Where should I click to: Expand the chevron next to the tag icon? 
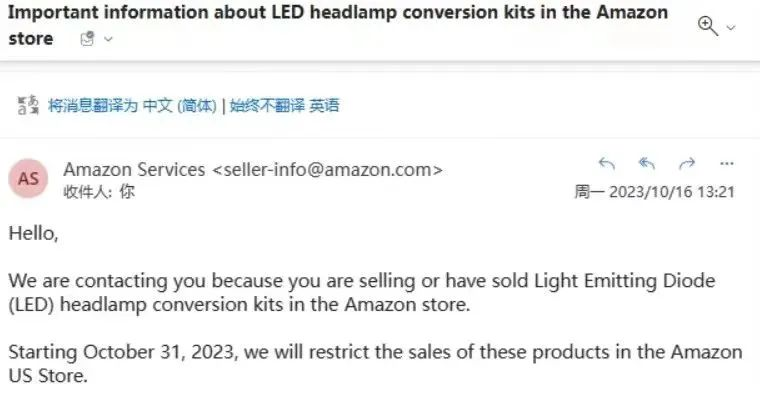[x=109, y=39]
